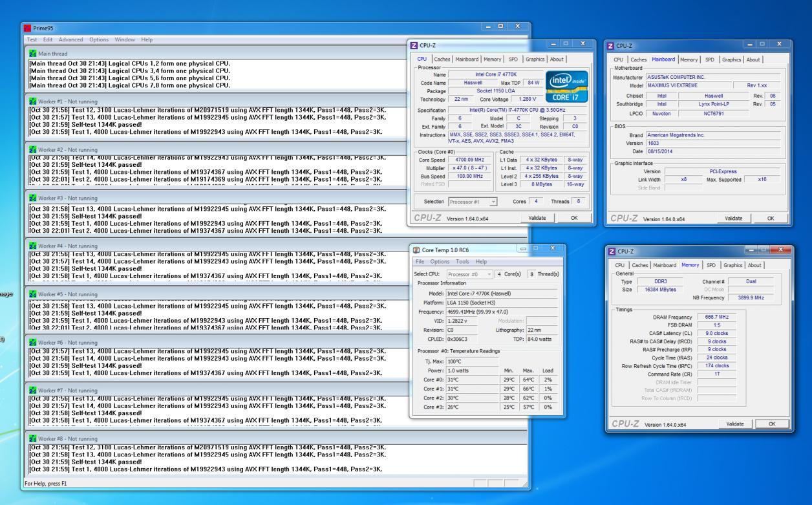This screenshot has width=812, height=505.
Task: Click OK in the CPU-Z Processor window
Action: coord(573,218)
